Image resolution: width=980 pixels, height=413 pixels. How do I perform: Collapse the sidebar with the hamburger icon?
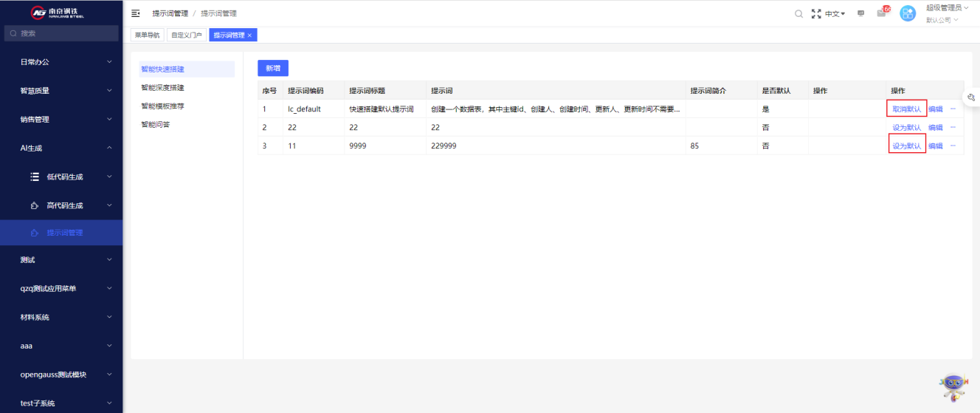click(x=135, y=13)
